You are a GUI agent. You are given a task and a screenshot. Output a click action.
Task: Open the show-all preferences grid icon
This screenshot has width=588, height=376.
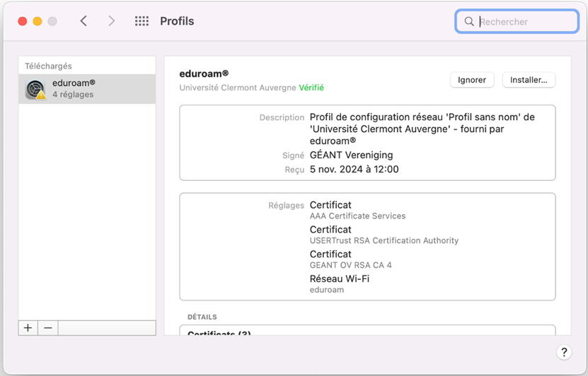(142, 21)
